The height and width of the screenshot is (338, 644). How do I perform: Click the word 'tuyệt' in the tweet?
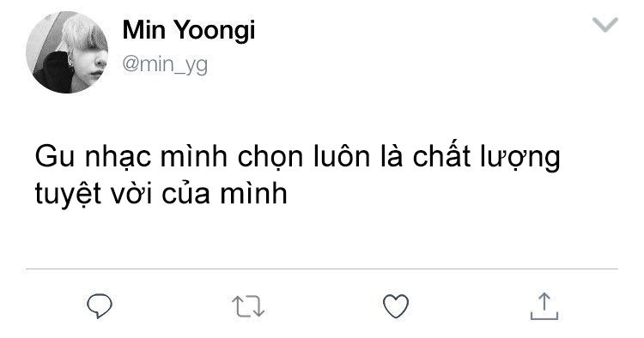(x=68, y=194)
